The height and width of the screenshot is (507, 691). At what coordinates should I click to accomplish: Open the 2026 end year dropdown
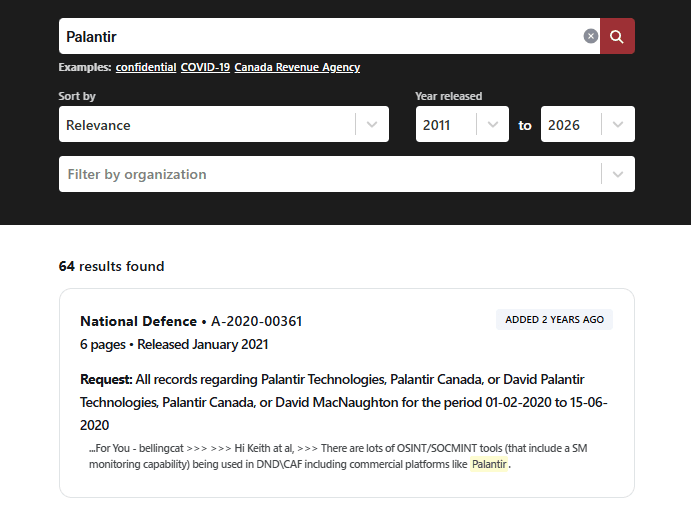tap(588, 124)
